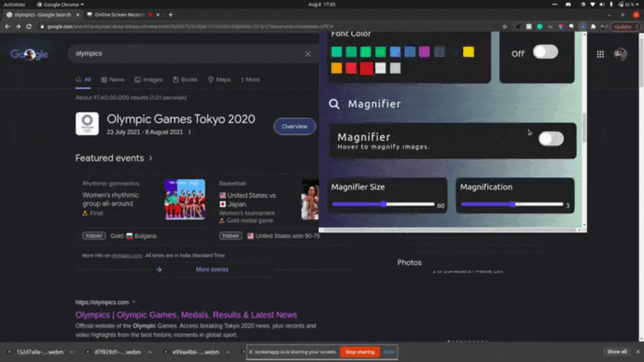Open Olympics official site result link
644x362 pixels.
pyautogui.click(x=186, y=315)
